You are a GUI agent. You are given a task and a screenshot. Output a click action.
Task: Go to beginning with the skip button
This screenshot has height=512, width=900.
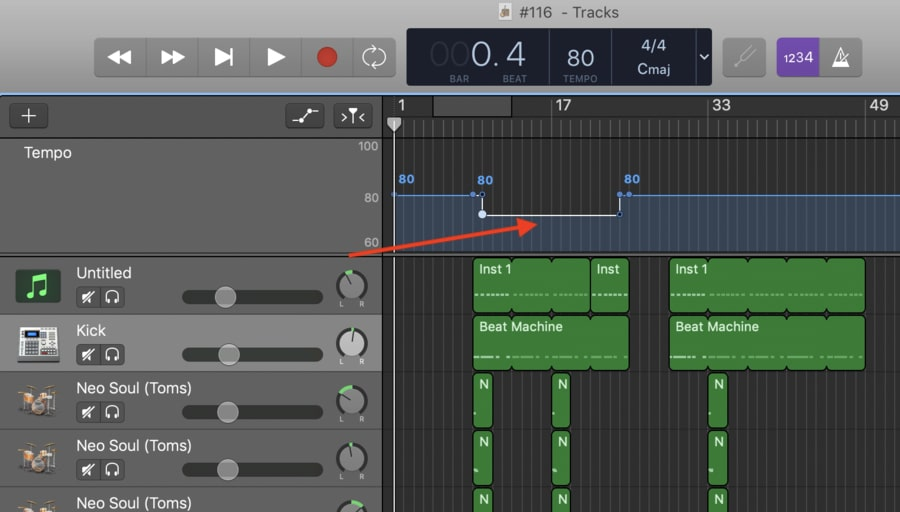[x=224, y=57]
